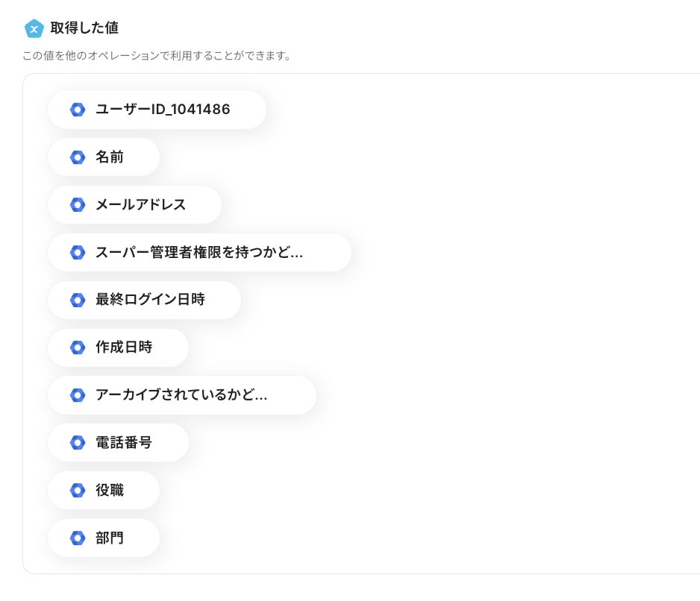Select the 部門 value chip

click(x=110, y=538)
